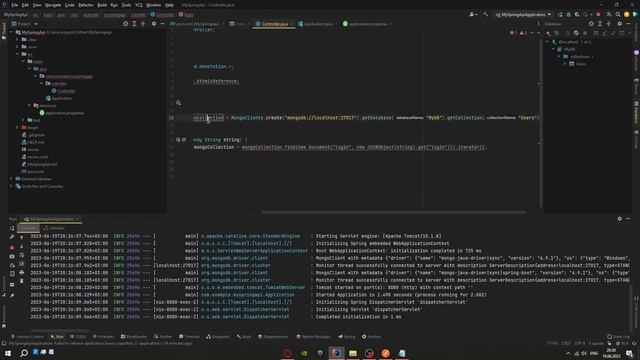640x360 pixels.
Task: Collapse the src folder
Action: tap(18, 54)
